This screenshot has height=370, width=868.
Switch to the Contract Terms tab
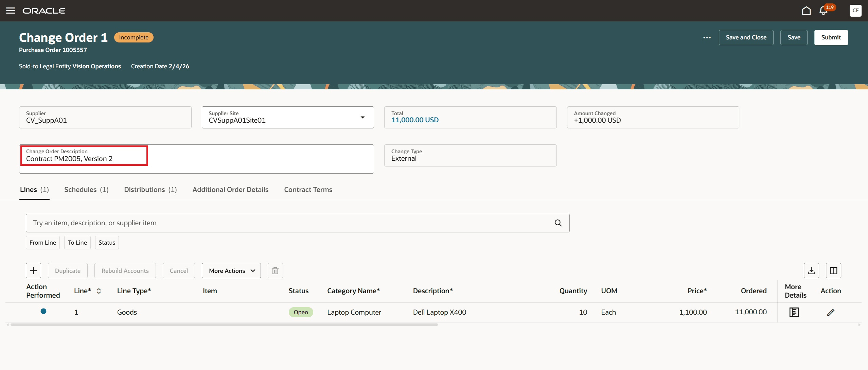[307, 190]
